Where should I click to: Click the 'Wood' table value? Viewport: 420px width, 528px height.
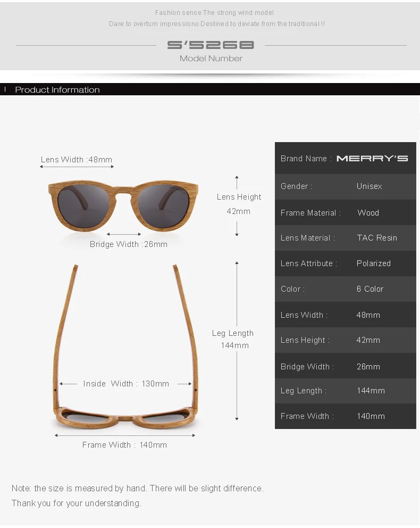tap(368, 213)
